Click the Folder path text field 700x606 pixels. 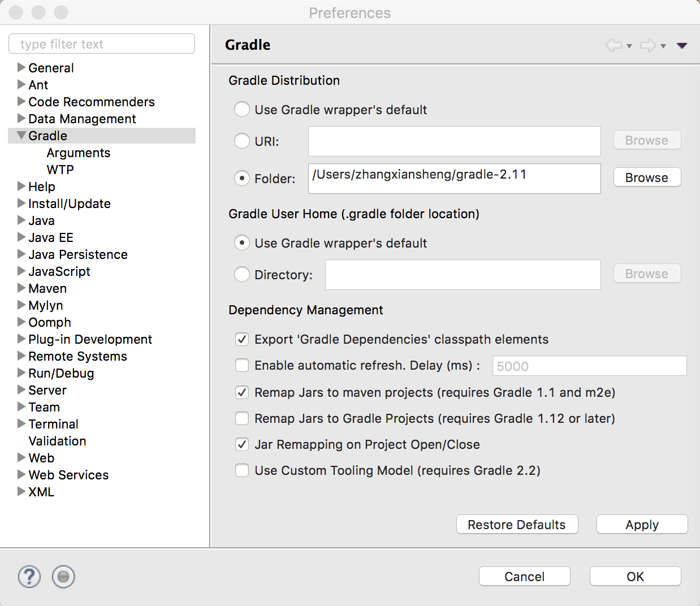coord(454,179)
